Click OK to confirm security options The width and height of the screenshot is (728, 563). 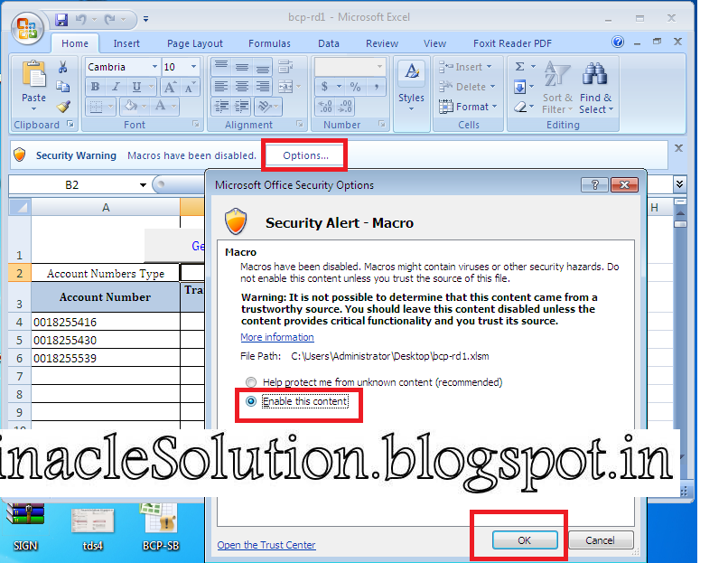tap(524, 540)
